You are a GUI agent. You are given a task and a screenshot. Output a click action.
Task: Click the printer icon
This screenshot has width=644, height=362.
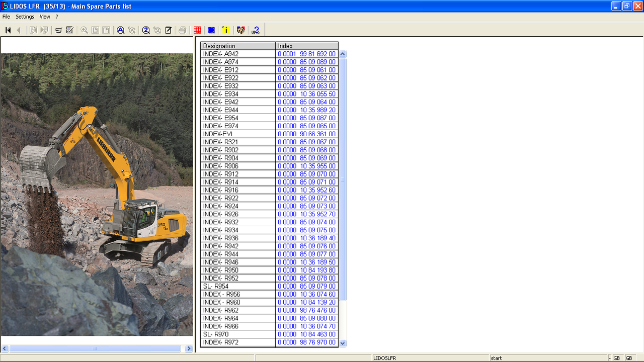coord(183,30)
